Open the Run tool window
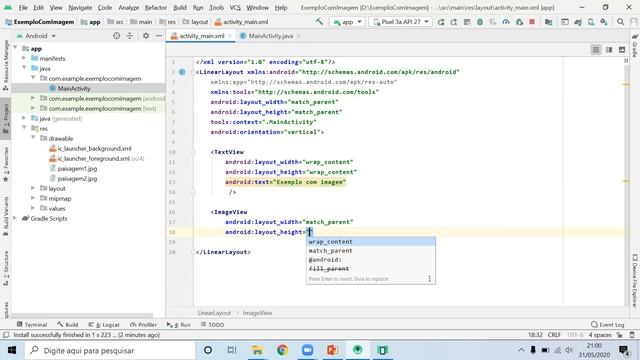 coord(179,324)
